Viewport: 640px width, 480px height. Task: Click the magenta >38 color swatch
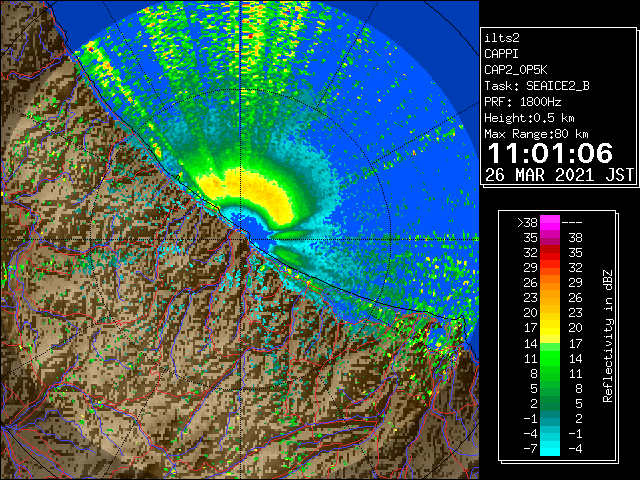550,222
